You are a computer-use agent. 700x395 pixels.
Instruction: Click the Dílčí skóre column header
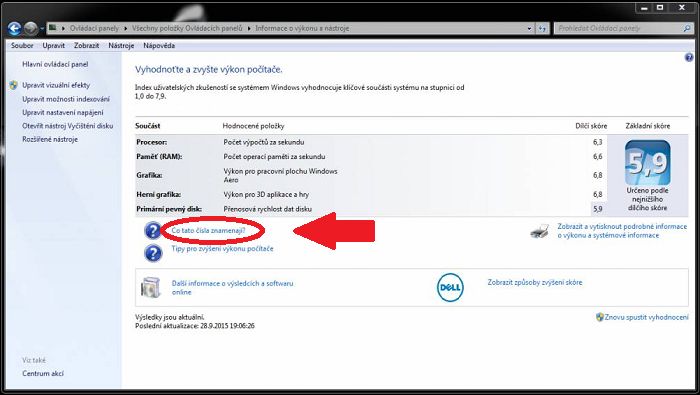(x=591, y=126)
